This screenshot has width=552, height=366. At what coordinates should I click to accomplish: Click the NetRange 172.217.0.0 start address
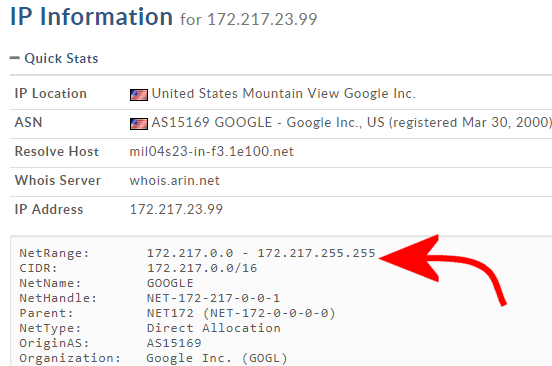click(190, 253)
